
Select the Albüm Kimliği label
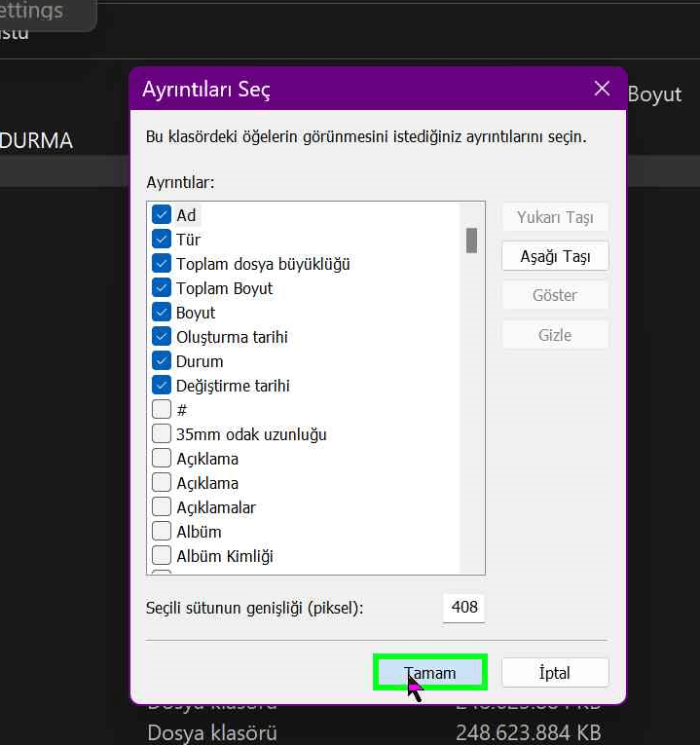coord(225,556)
